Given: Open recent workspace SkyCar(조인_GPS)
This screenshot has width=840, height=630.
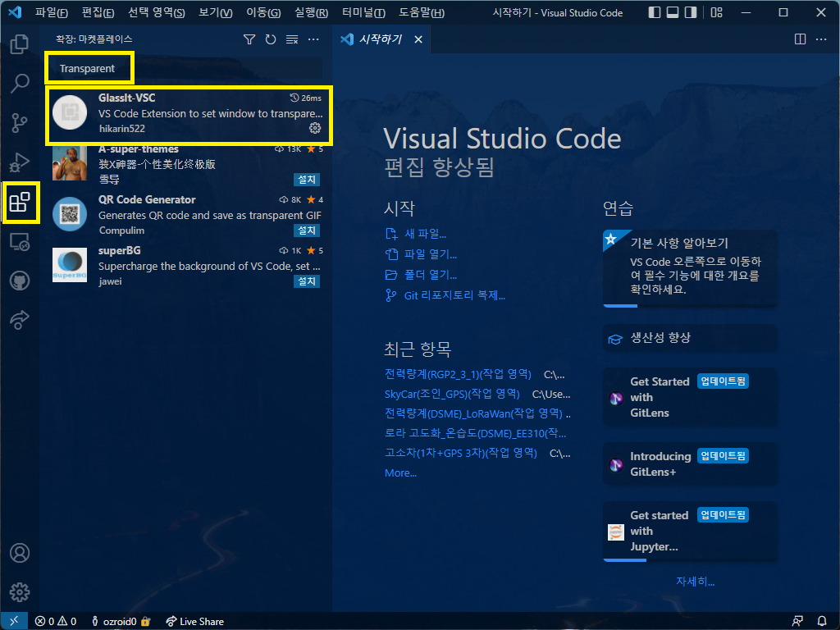Looking at the screenshot, I should coord(452,394).
